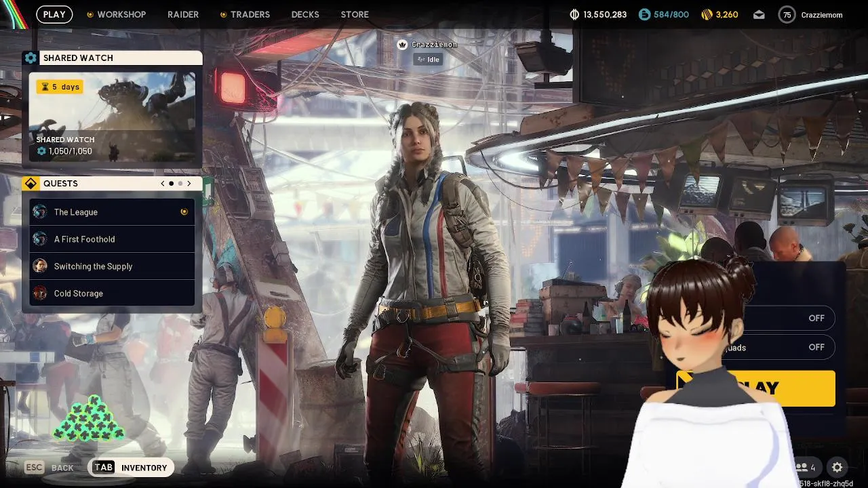Click the level 75 player badge
This screenshot has width=868, height=488.
point(787,14)
